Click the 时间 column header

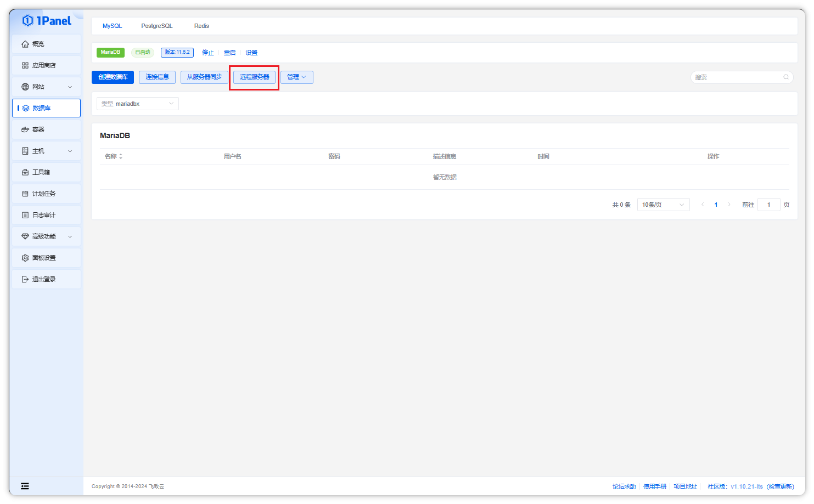543,156
